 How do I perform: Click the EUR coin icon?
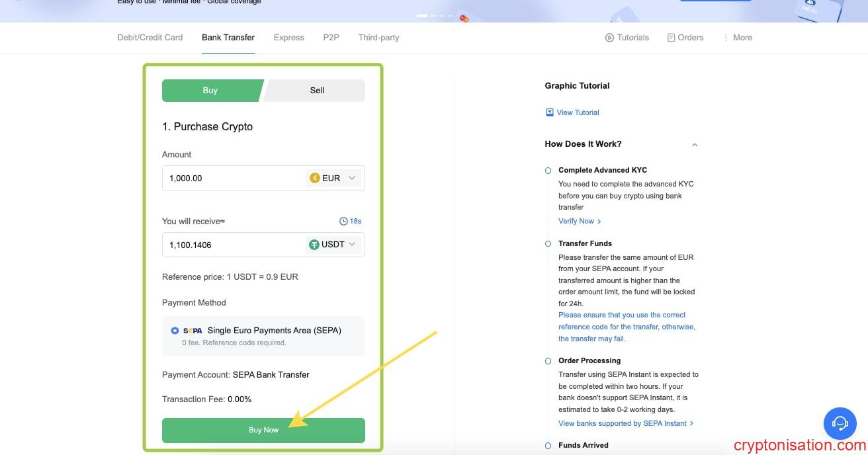coord(314,178)
